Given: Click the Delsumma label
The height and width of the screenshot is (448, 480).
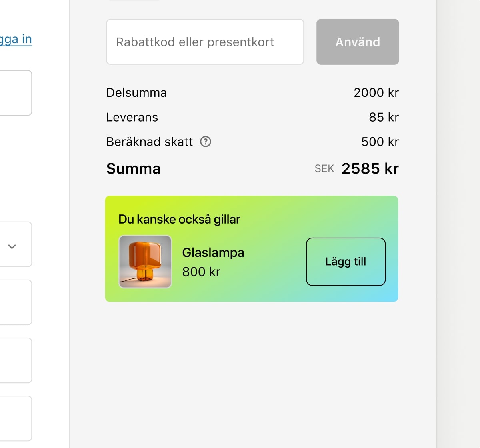Looking at the screenshot, I should (x=136, y=93).
